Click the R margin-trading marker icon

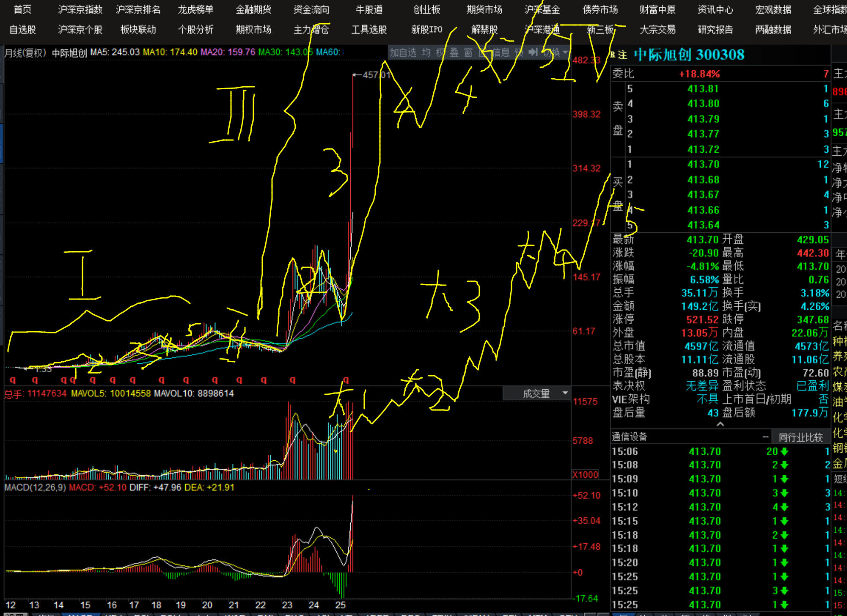pos(613,55)
